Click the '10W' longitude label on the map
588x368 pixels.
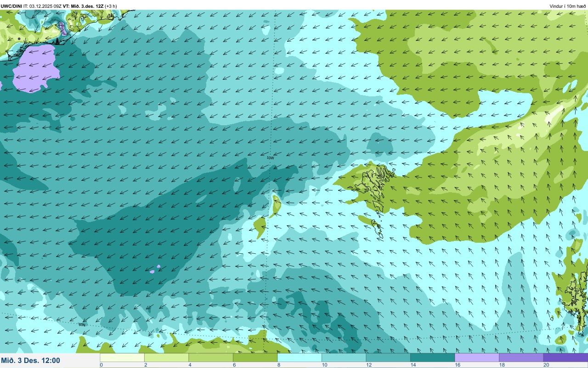coord(271,158)
